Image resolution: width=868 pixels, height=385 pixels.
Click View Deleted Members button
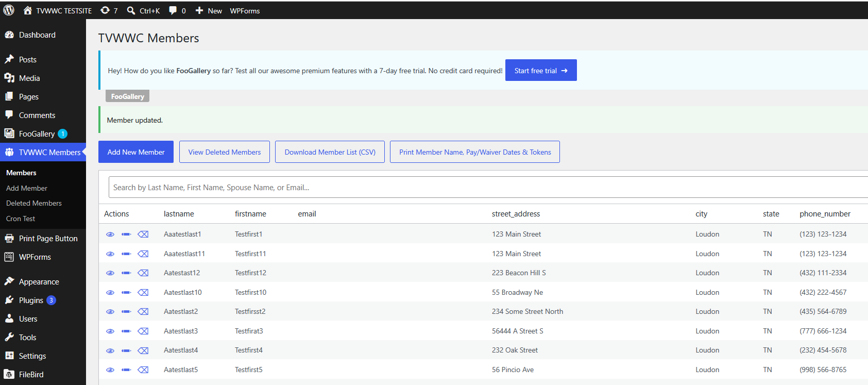(225, 152)
